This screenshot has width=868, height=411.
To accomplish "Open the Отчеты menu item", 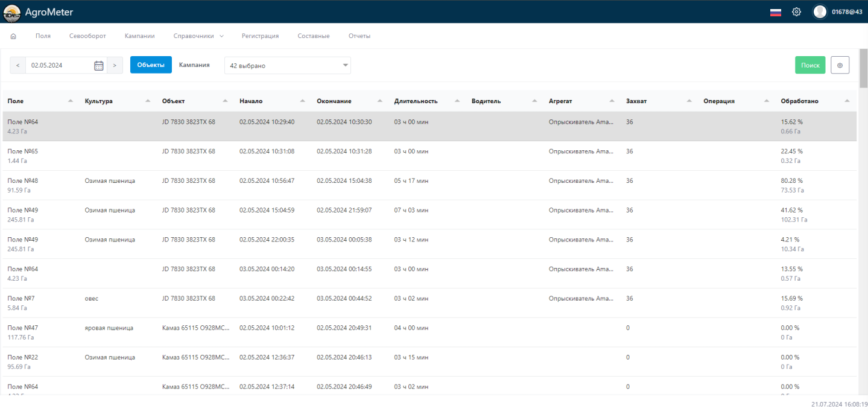I will (x=360, y=36).
